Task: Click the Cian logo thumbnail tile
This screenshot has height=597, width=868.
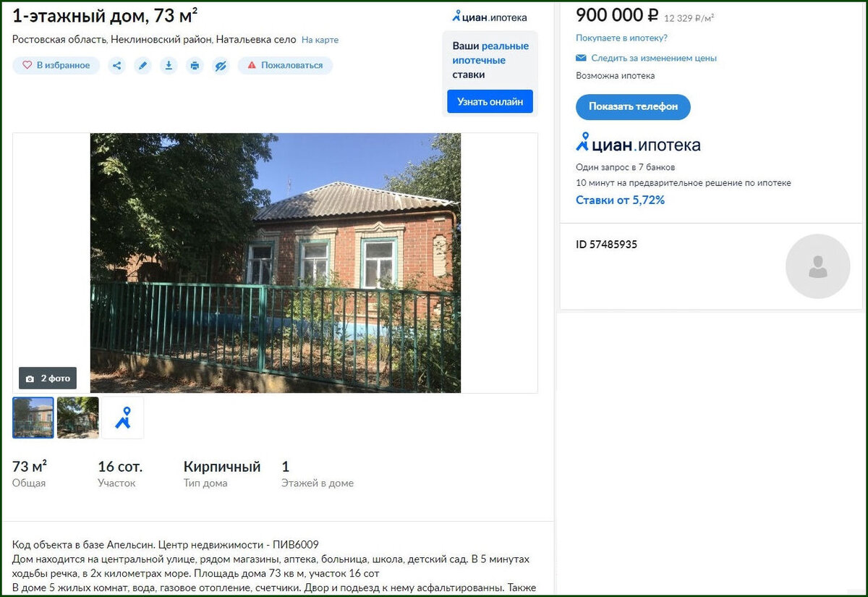Action: coord(123,418)
